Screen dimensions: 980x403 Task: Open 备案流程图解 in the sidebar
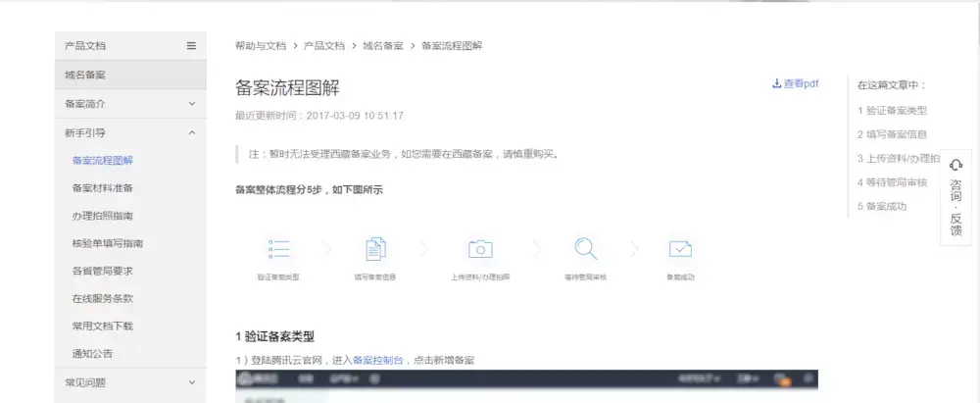pos(103,161)
